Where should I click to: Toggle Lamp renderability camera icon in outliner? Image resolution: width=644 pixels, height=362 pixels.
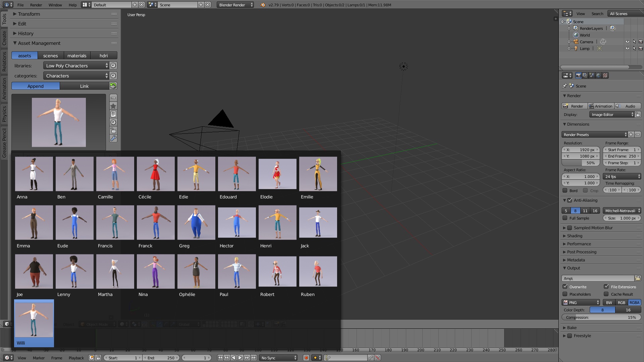pyautogui.click(x=641, y=48)
